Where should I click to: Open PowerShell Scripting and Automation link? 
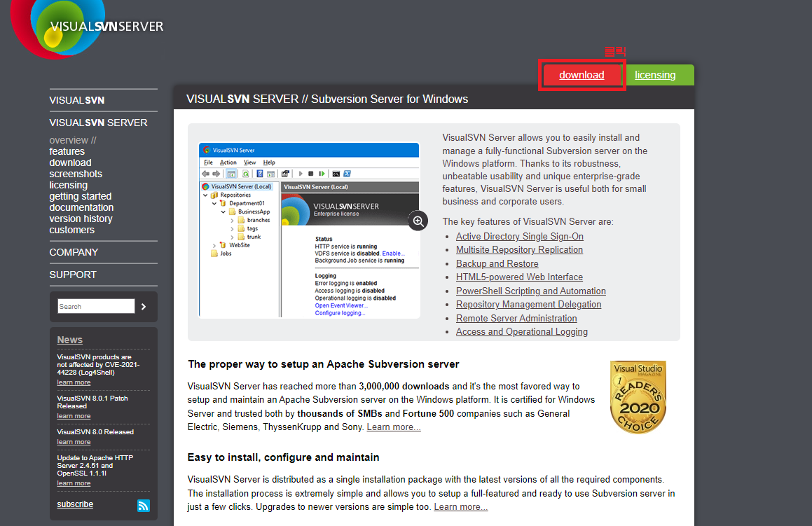(531, 291)
